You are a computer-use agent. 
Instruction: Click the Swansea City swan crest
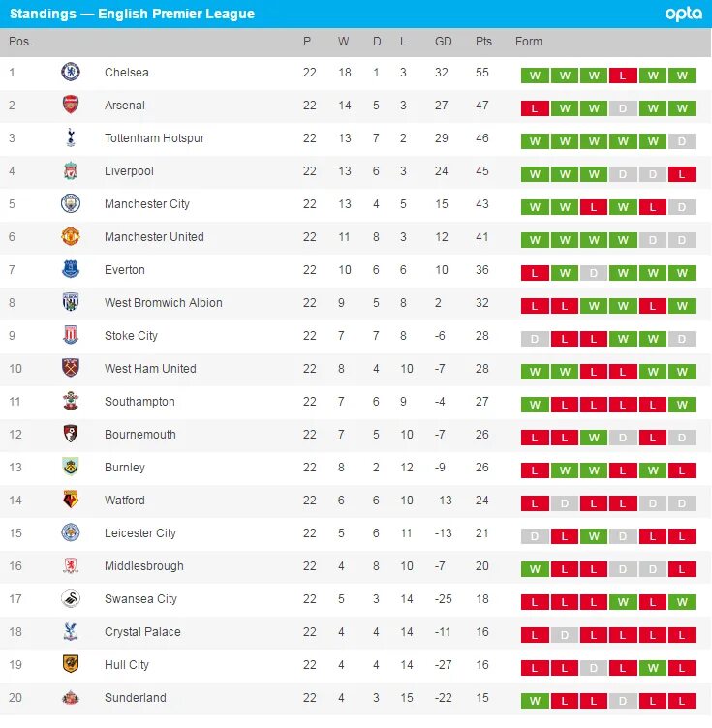coord(71,599)
